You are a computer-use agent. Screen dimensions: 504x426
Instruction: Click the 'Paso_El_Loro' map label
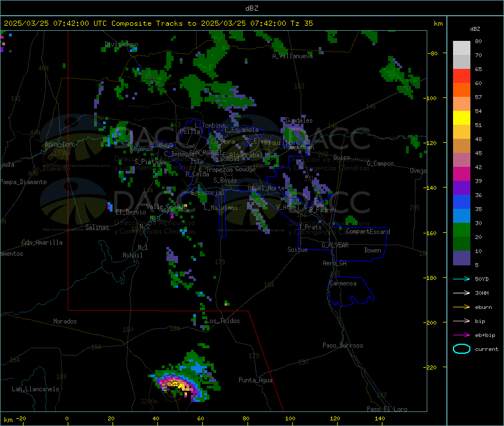point(387,409)
